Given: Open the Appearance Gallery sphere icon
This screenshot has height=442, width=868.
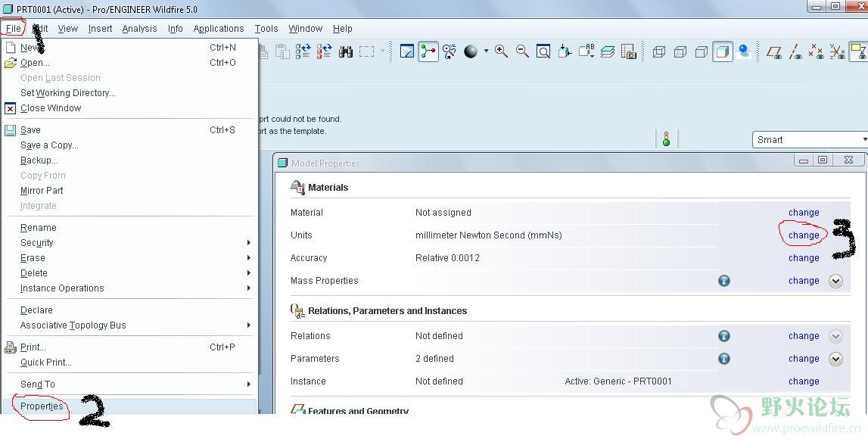Looking at the screenshot, I should (471, 51).
